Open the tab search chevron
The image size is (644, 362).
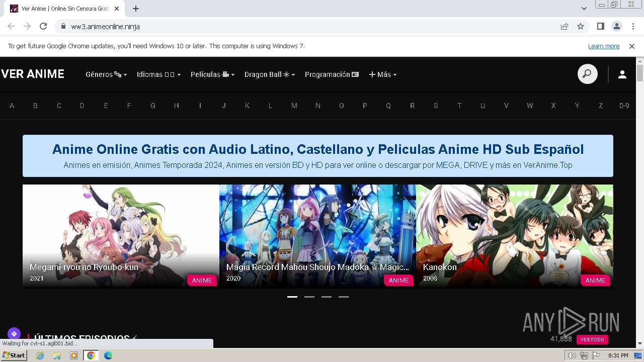(x=584, y=9)
